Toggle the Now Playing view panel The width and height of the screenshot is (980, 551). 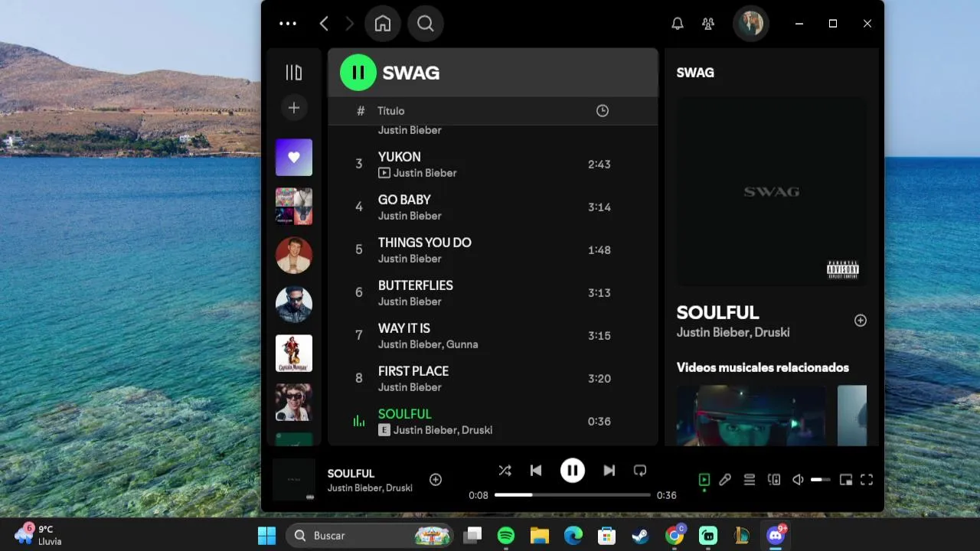(x=704, y=480)
